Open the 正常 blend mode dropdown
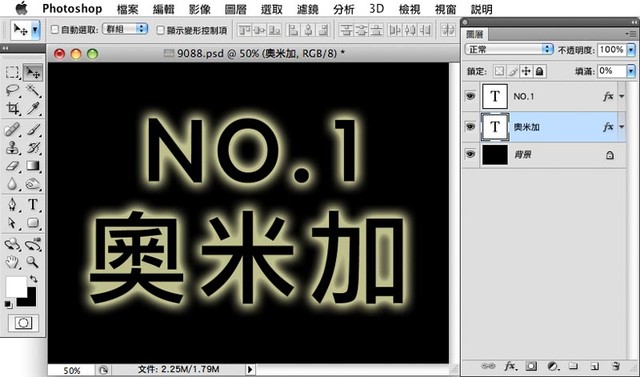Image resolution: width=640 pixels, height=377 pixels. [509, 49]
